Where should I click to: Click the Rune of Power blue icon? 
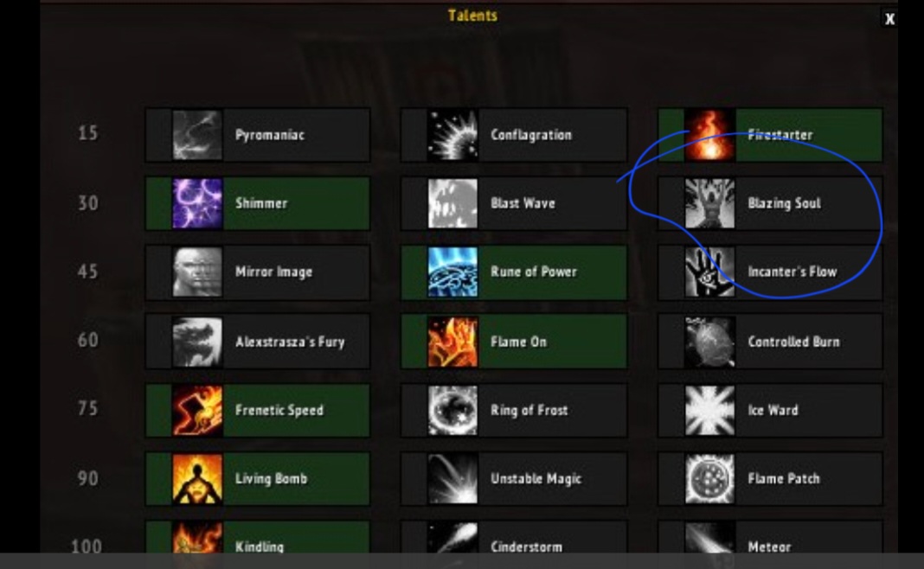(452, 272)
